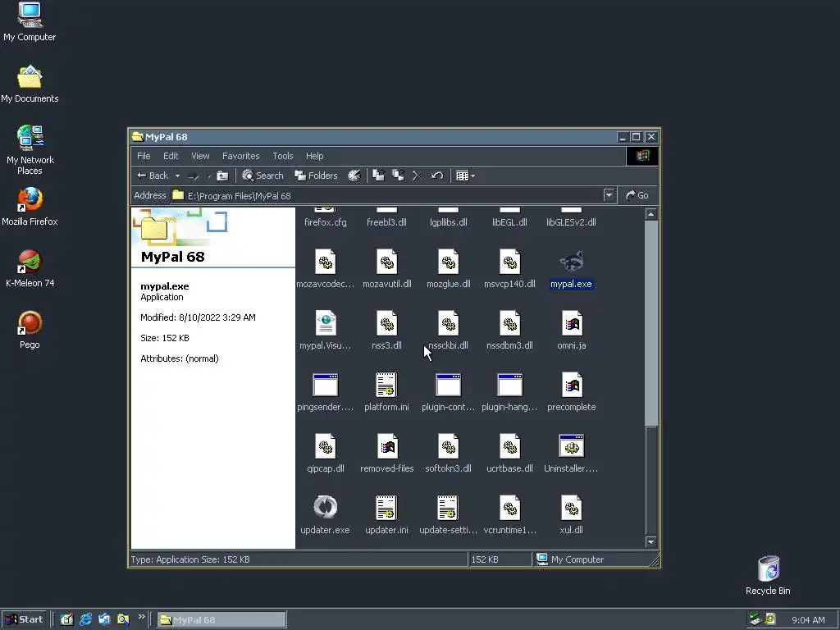Click the Undo toolbar icon
The height and width of the screenshot is (630, 840).
coord(437,176)
